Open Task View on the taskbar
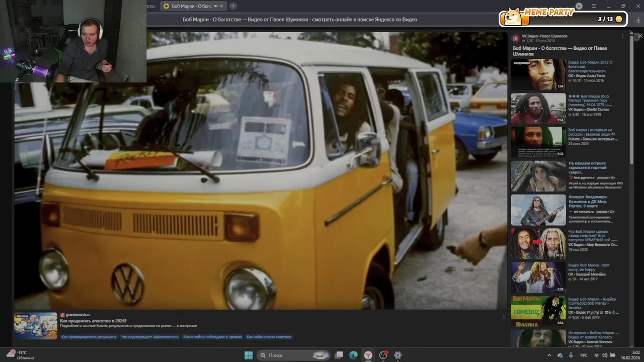Viewport: 644px width, 362px height. coord(339,355)
